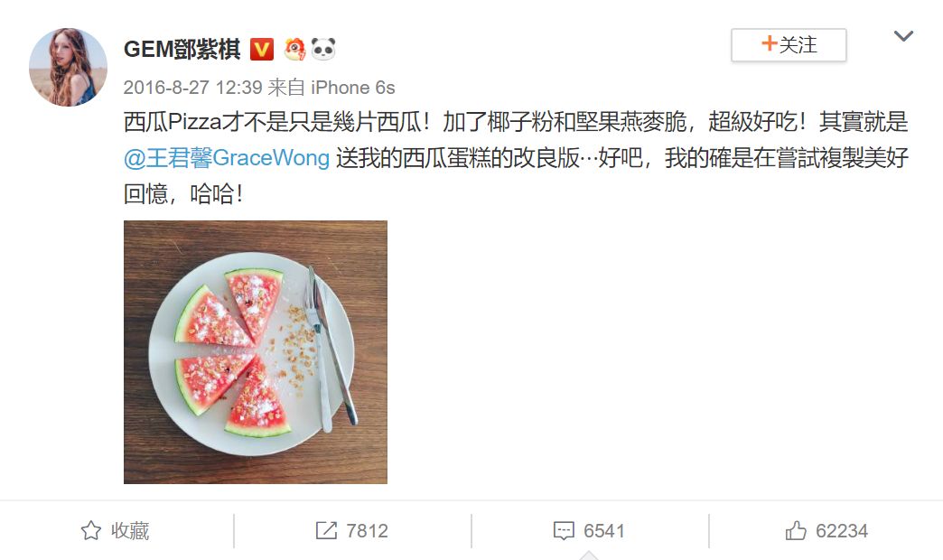This screenshot has height=560, width=943.
Task: Open the @王君馨GraceWong mention link
Action: (x=227, y=157)
